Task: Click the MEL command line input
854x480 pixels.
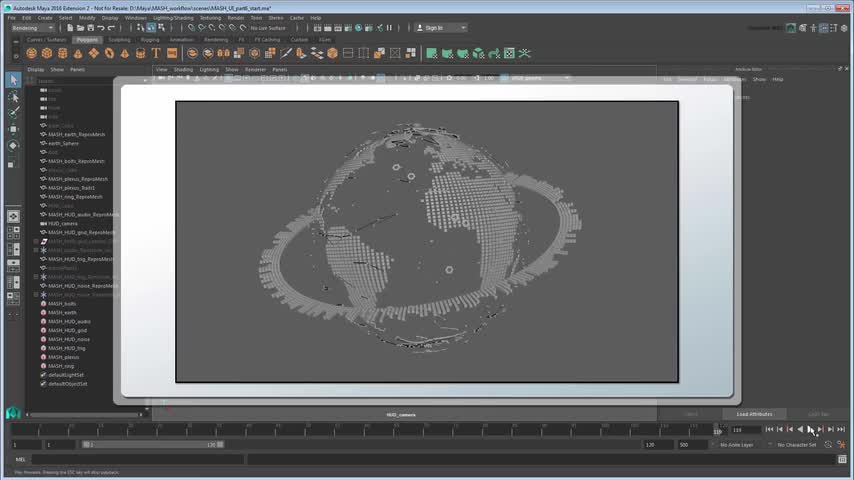Action: [x=137, y=459]
